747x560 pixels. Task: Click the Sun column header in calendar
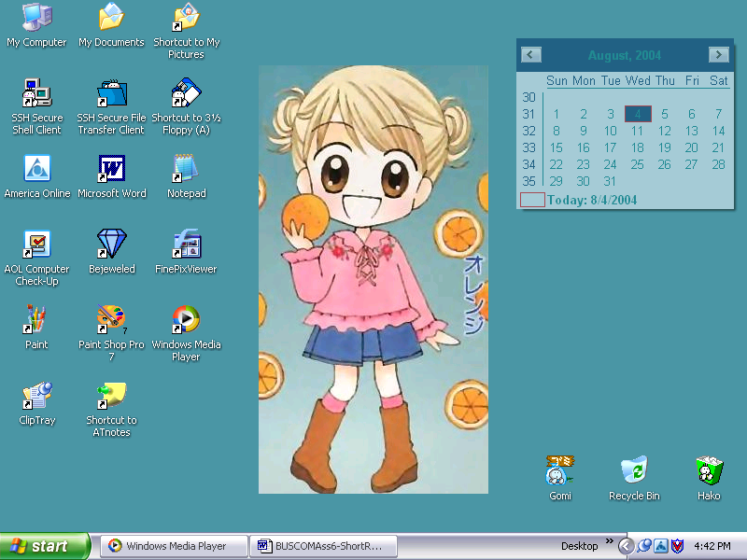(x=557, y=80)
